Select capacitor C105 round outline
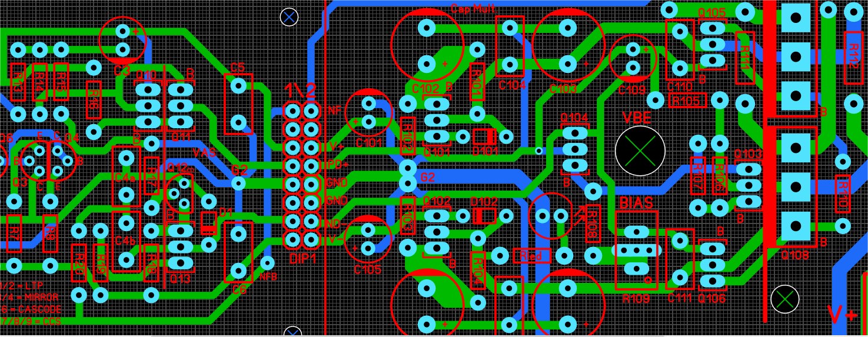Viewport: 868px width, 337px height. [x=368, y=239]
